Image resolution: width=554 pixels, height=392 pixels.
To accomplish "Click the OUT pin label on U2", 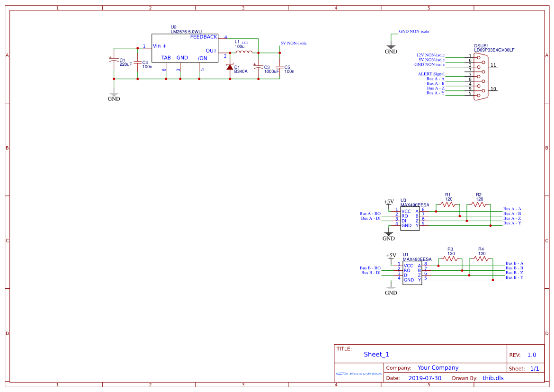I will pyautogui.click(x=211, y=51).
